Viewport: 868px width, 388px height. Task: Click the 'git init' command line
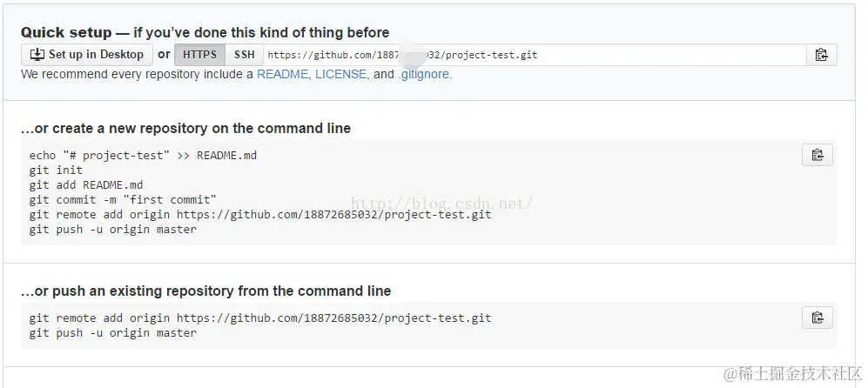click(56, 171)
